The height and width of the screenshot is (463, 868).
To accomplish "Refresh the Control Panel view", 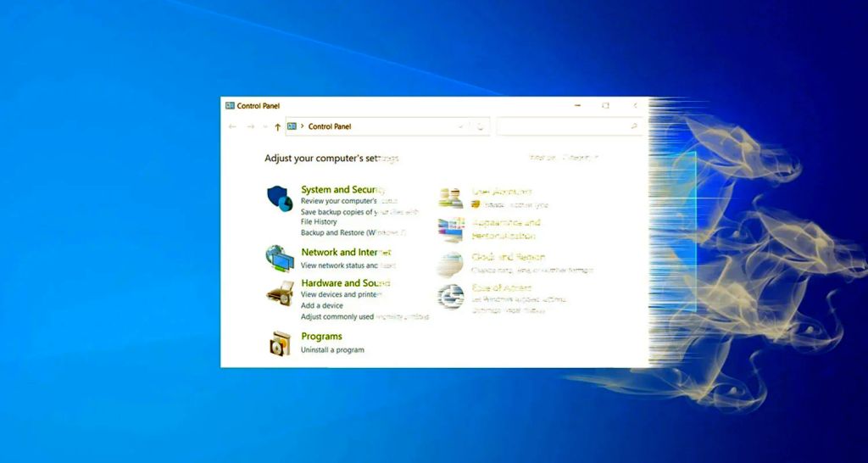I will (x=480, y=126).
